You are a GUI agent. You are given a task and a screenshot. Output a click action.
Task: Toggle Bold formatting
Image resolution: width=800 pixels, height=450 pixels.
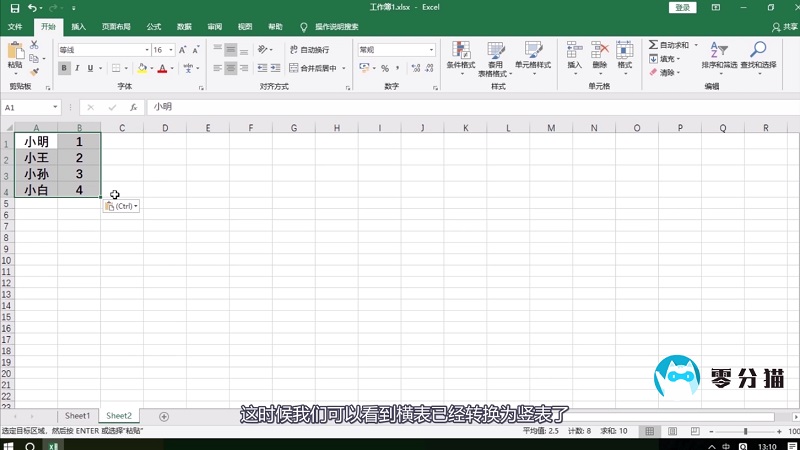[x=65, y=68]
